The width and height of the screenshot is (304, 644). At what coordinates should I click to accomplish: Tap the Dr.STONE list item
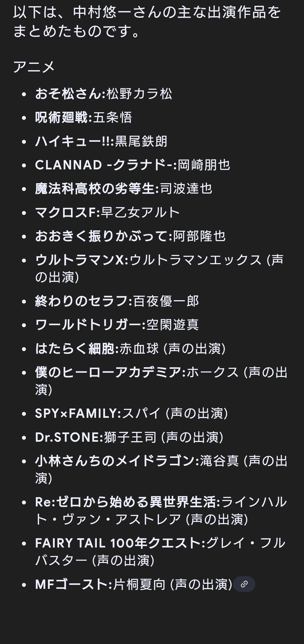(129, 437)
